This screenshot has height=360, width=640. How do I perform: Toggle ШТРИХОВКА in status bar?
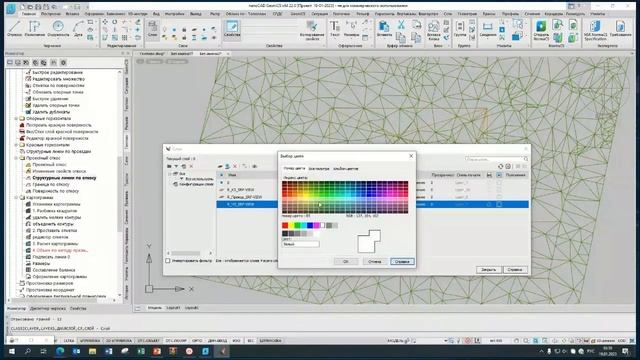coord(270,340)
